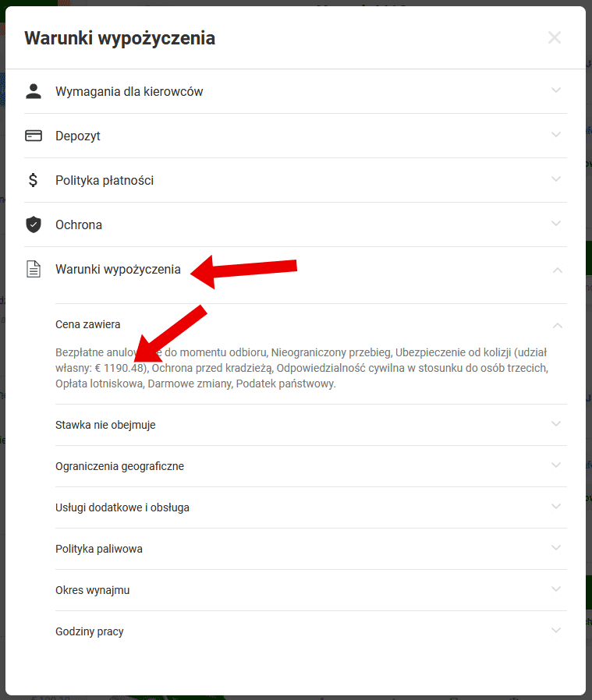Open the Stawka nie obejmuje row
This screenshot has width=592, height=700.
point(311,425)
